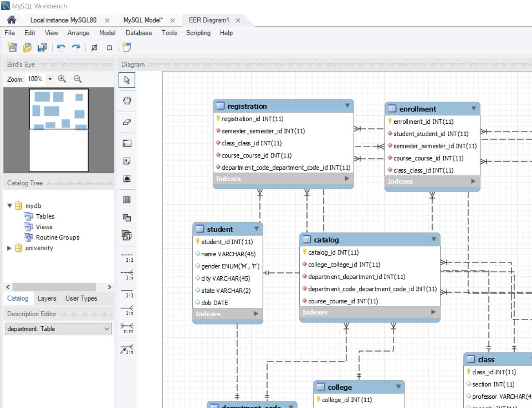This screenshot has height=408, width=532.
Task: Switch to the Local instance MySQL80 tab
Action: click(x=63, y=20)
